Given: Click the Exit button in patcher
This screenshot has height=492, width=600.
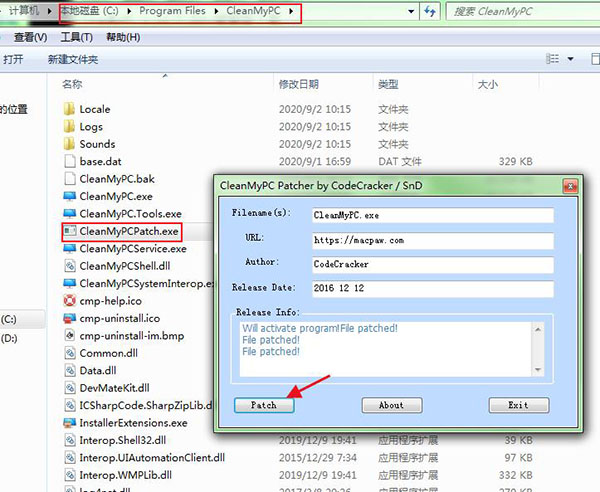Looking at the screenshot, I should tap(518, 405).
